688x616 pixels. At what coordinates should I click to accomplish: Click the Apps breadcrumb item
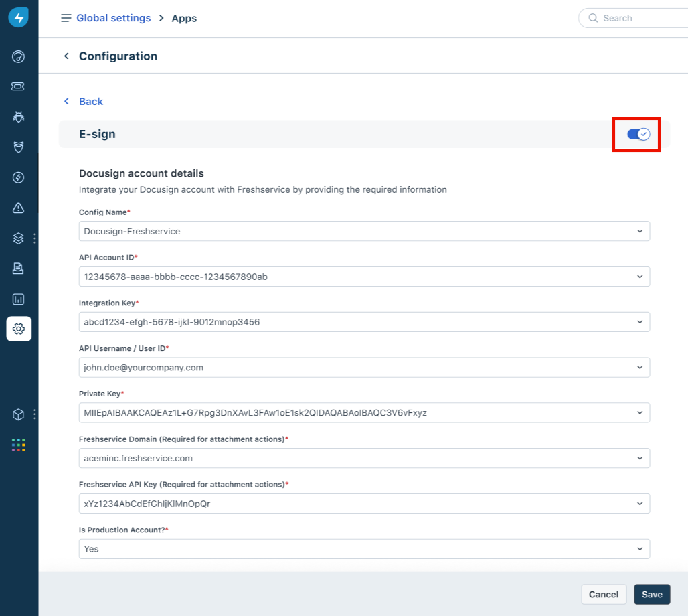pos(184,19)
